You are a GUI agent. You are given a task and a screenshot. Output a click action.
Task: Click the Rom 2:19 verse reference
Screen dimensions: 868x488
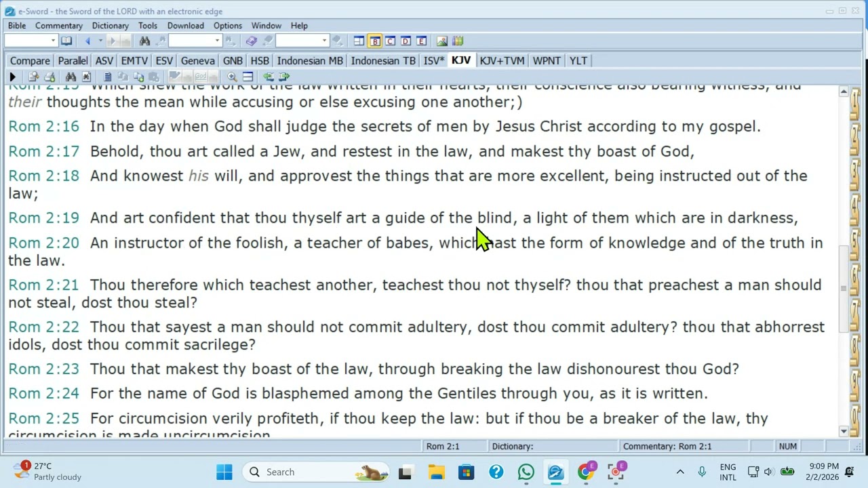tap(44, 218)
